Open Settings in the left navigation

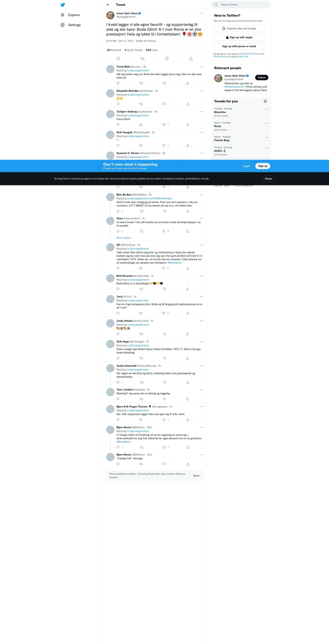click(x=71, y=25)
